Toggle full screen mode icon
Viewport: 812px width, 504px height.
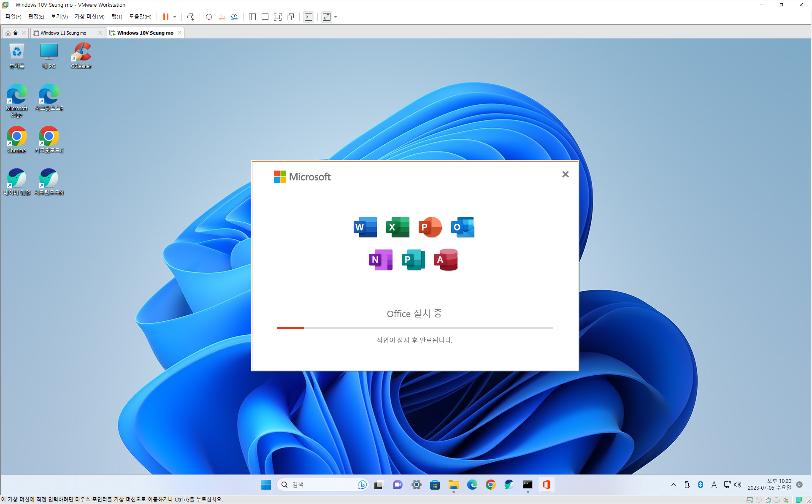click(278, 17)
